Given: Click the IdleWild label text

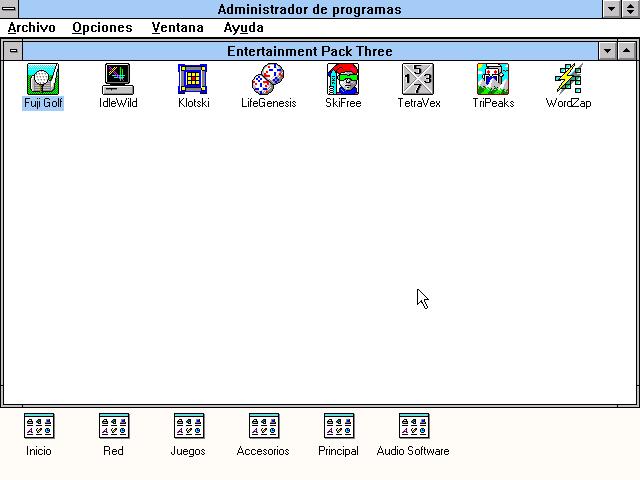Looking at the screenshot, I should tap(118, 103).
